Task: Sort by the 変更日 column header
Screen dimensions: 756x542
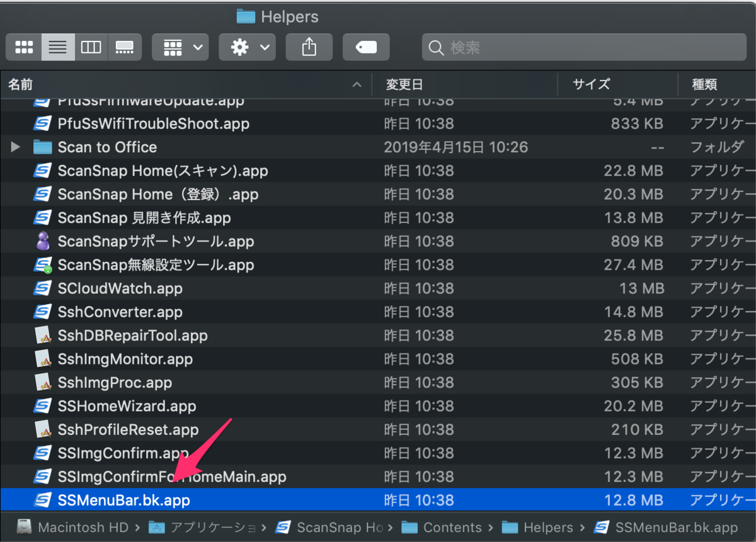Action: pos(404,84)
